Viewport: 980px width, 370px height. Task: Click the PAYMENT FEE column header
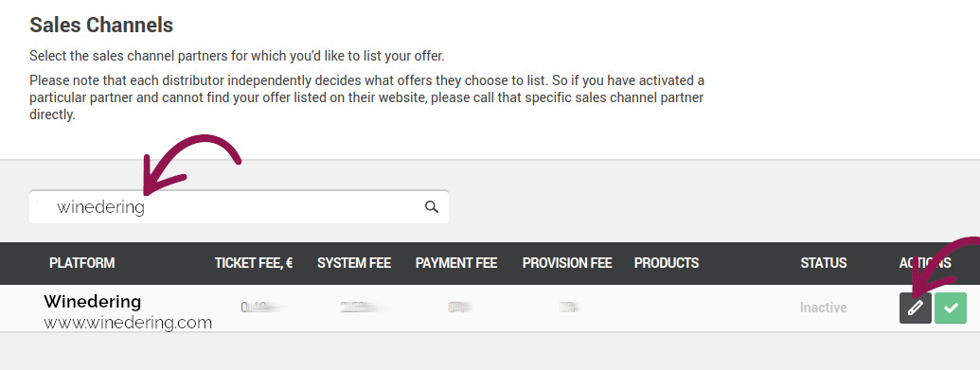[456, 263]
